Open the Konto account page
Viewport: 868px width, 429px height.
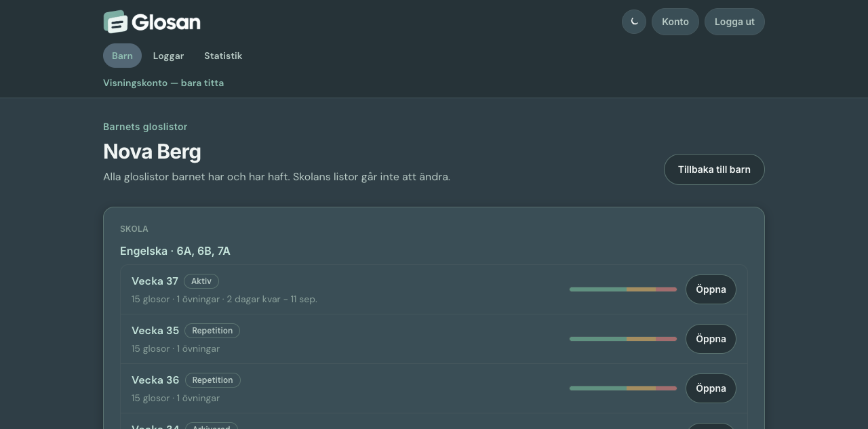click(675, 22)
